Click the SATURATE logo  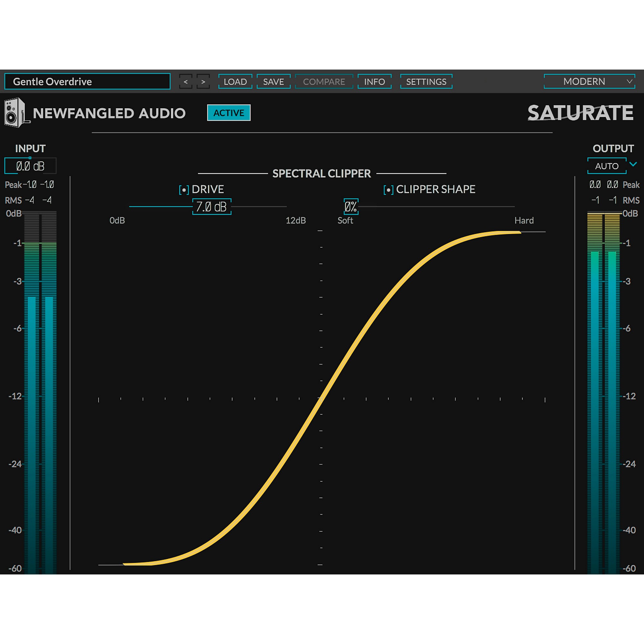tap(580, 113)
